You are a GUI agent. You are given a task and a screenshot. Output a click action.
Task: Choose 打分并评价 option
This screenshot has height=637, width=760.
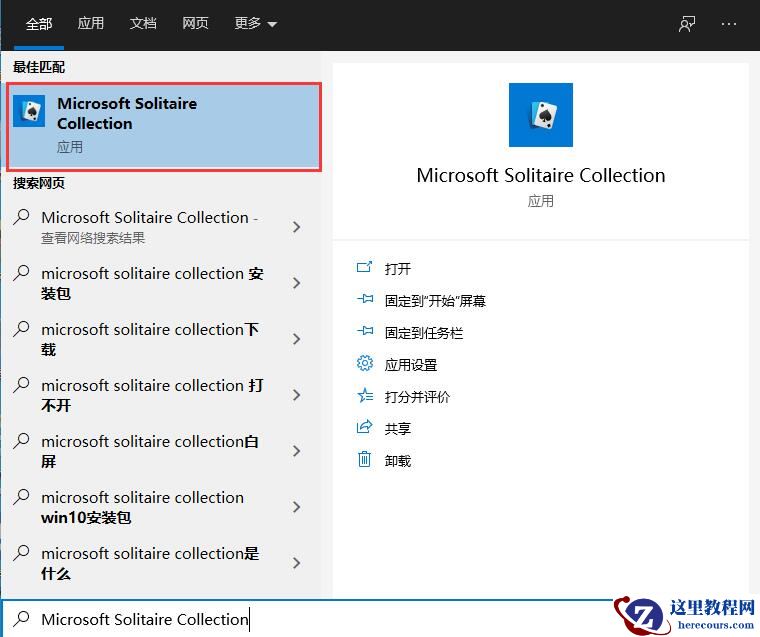pyautogui.click(x=417, y=397)
